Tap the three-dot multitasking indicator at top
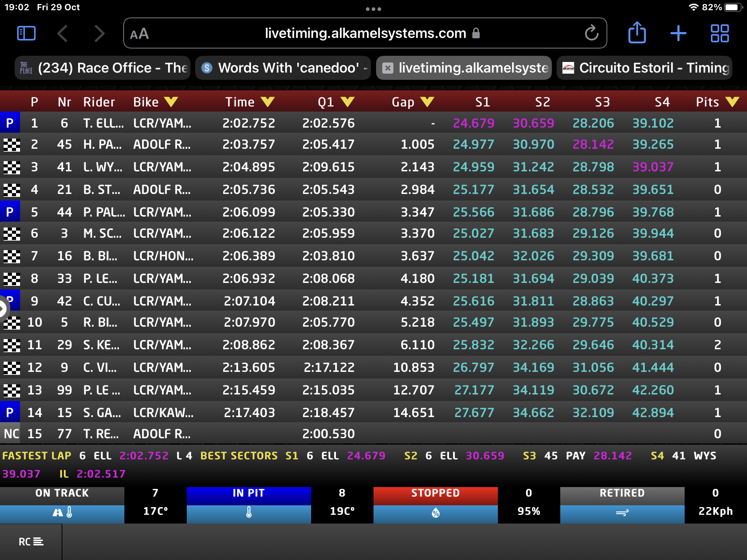 [x=373, y=9]
